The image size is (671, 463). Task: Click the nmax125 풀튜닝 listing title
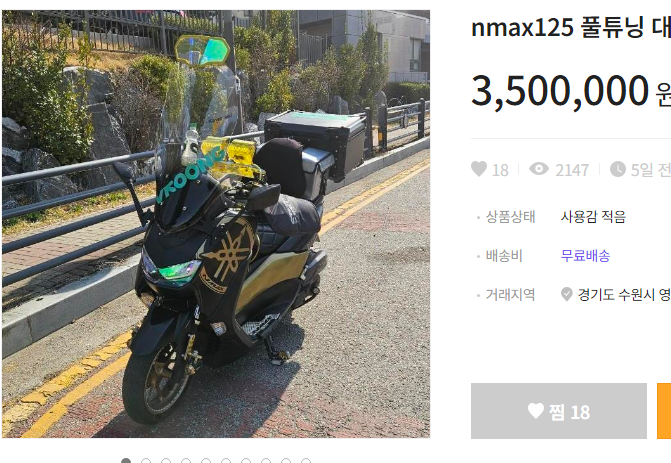point(571,27)
